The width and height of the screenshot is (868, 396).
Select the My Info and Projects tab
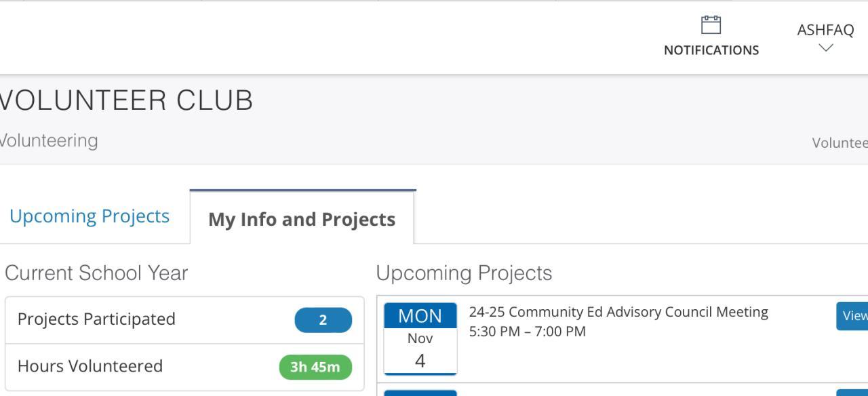[302, 219]
